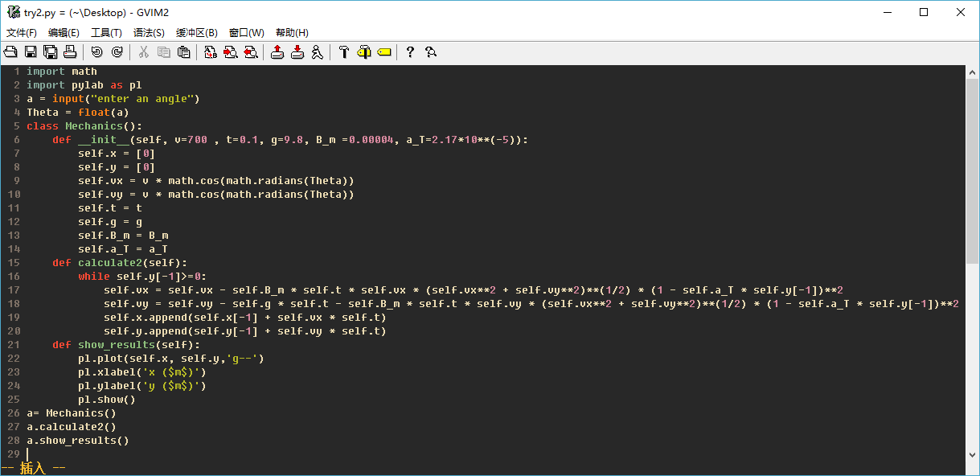Image resolution: width=980 pixels, height=476 pixels.
Task: Click the 'def calculate2(self):' line
Action: point(120,263)
